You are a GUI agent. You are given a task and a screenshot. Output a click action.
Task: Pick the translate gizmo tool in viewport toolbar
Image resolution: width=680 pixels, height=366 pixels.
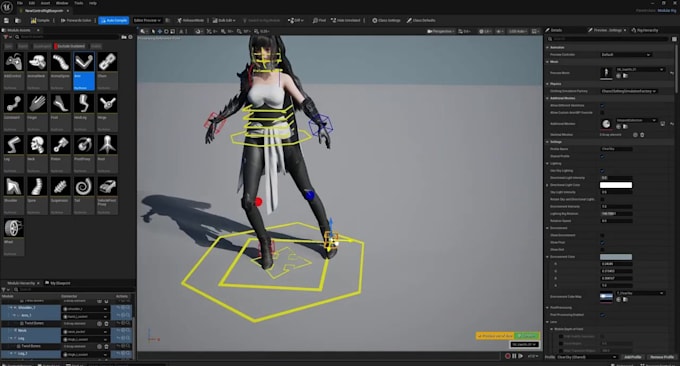(160, 31)
